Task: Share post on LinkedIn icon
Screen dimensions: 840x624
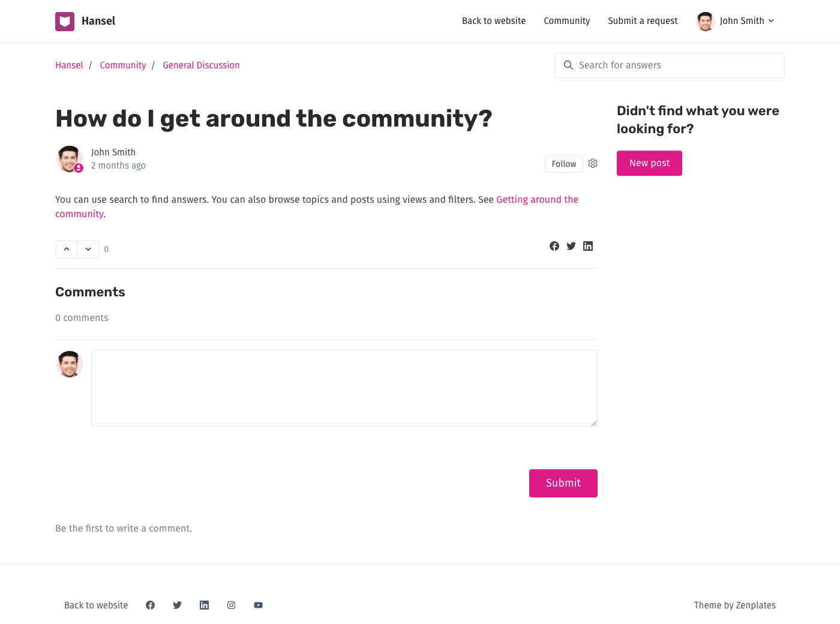Action: (588, 246)
